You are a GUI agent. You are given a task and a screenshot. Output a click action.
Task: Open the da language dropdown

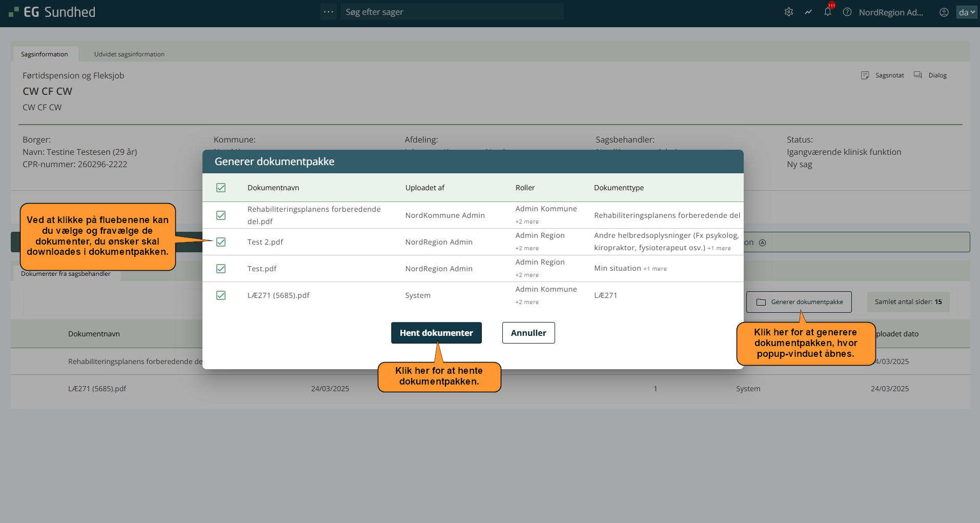966,12
